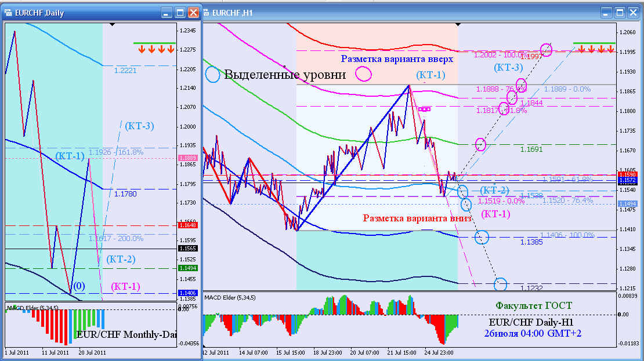Select the 'EUR/CHF Daily-H1' text label
This screenshot has width=644, height=361.
click(531, 322)
